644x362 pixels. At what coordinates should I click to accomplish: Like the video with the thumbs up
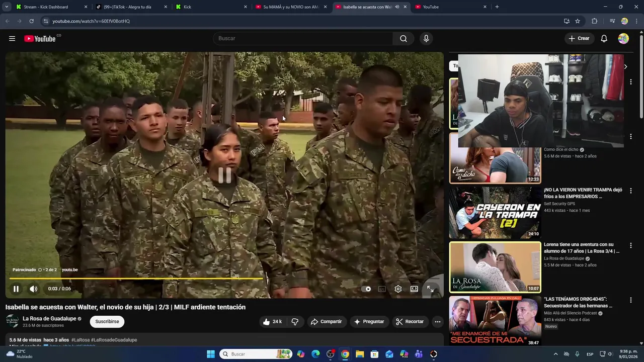[x=272, y=322]
